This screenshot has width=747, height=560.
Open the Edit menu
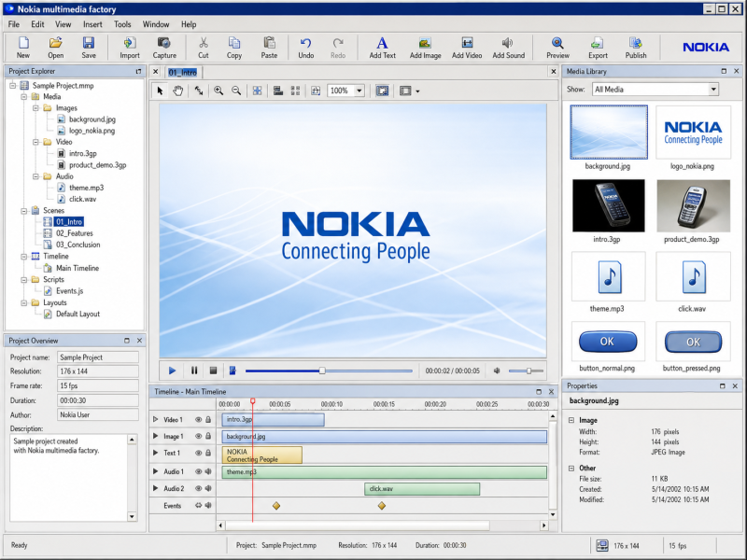pyautogui.click(x=37, y=24)
